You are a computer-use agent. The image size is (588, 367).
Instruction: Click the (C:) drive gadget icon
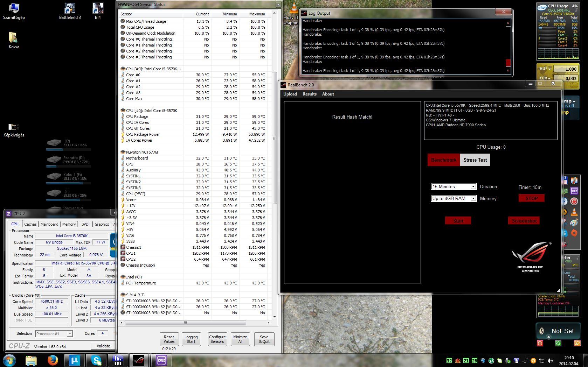click(54, 143)
